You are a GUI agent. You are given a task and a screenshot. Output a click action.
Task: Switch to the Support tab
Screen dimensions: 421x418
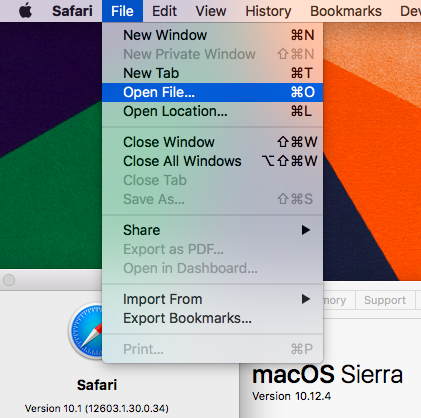coord(385,300)
